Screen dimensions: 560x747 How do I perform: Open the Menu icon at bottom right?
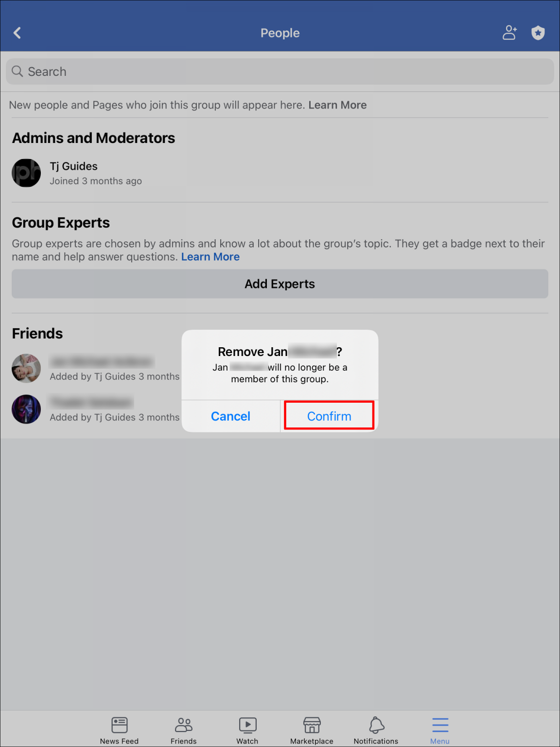tap(439, 727)
